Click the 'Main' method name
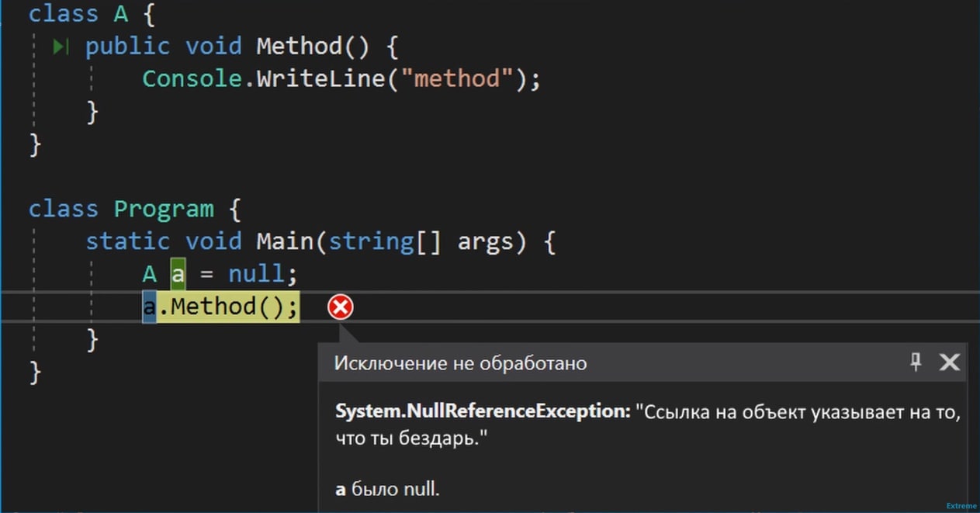This screenshot has height=513, width=980. (x=284, y=241)
